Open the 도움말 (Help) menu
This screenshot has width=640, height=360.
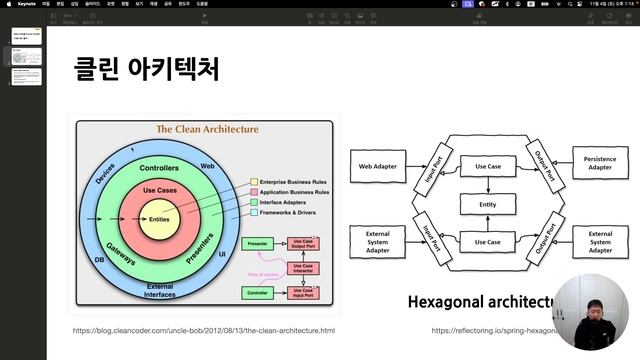[202, 4]
